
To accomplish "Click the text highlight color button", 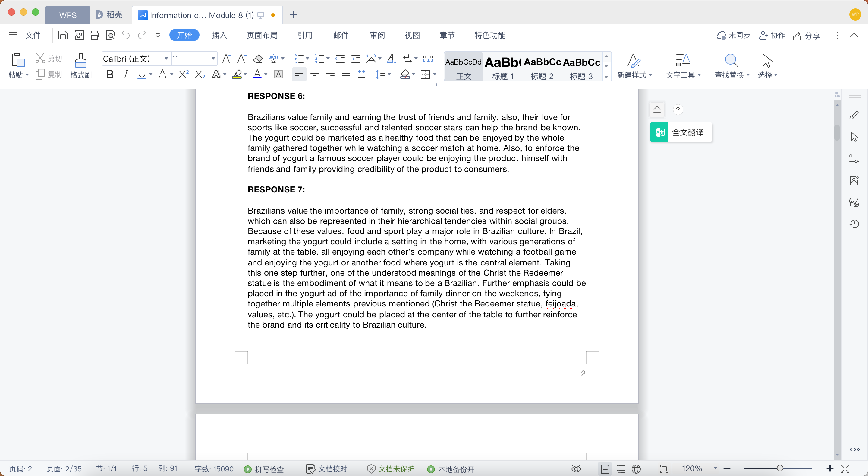I will (237, 74).
